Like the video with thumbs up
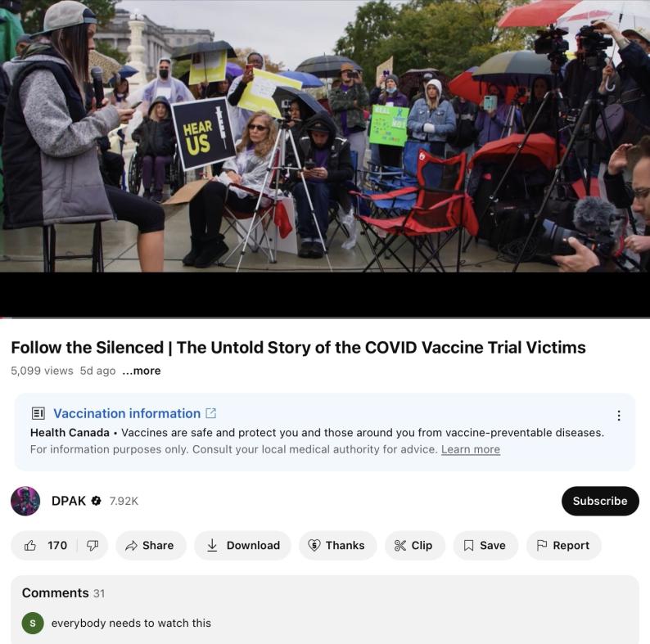This screenshot has height=644, width=650. pyautogui.click(x=30, y=545)
